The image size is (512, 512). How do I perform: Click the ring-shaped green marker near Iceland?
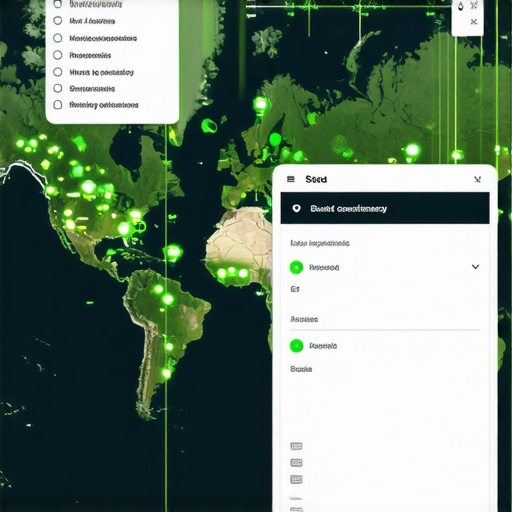[x=209, y=126]
